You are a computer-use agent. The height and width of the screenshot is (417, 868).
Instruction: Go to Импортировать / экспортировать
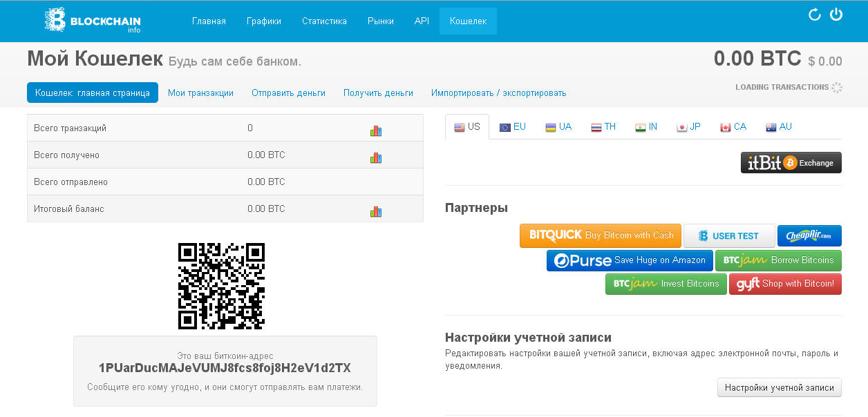[498, 93]
